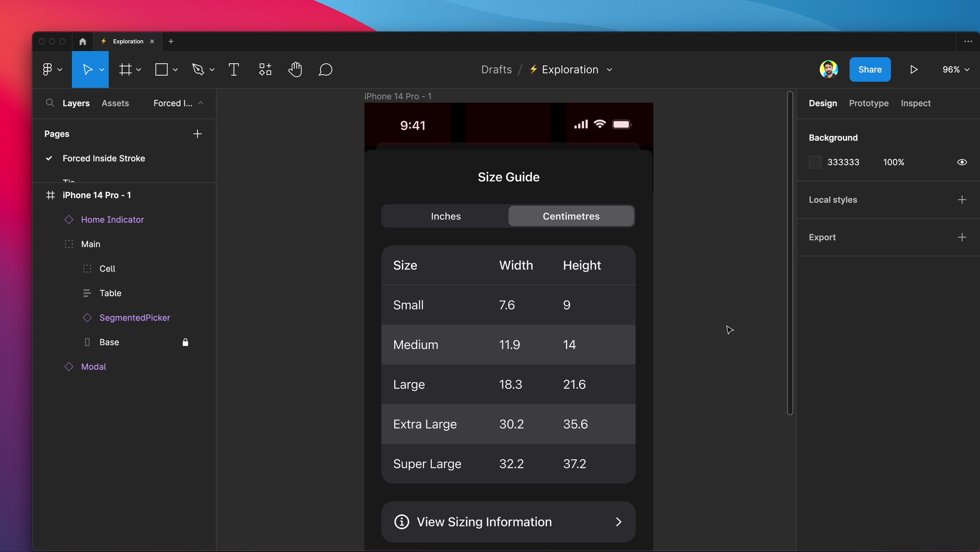Switch to the Assets tab
980x552 pixels.
tap(115, 103)
